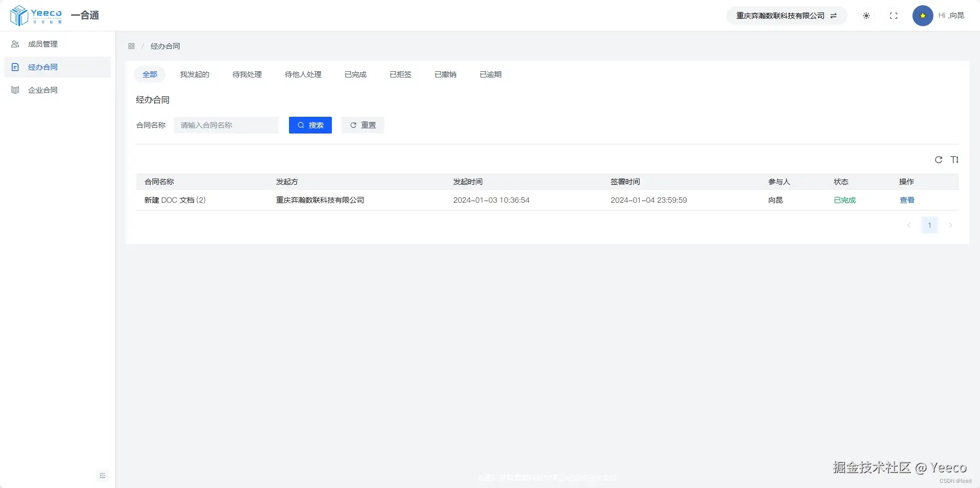The width and height of the screenshot is (980, 488).
Task: Click the participant 向昆 cell
Action: coord(775,200)
